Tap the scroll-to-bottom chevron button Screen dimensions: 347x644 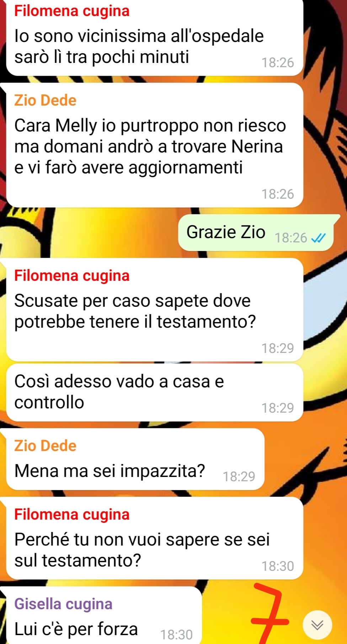pos(317,624)
